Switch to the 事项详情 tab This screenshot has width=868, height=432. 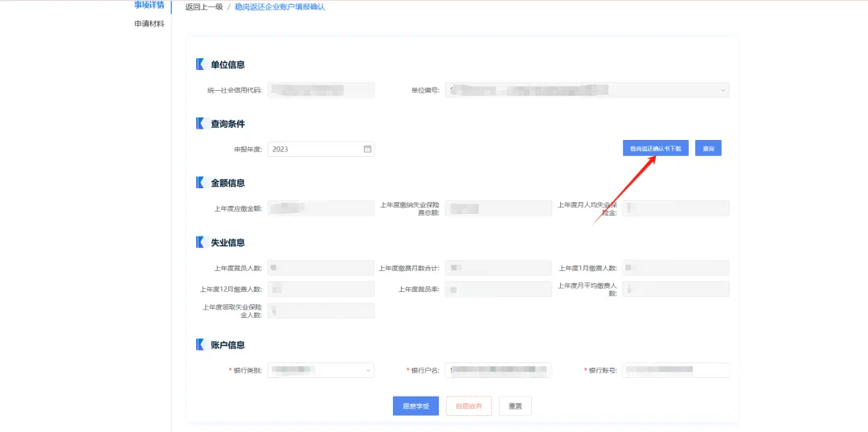149,5
